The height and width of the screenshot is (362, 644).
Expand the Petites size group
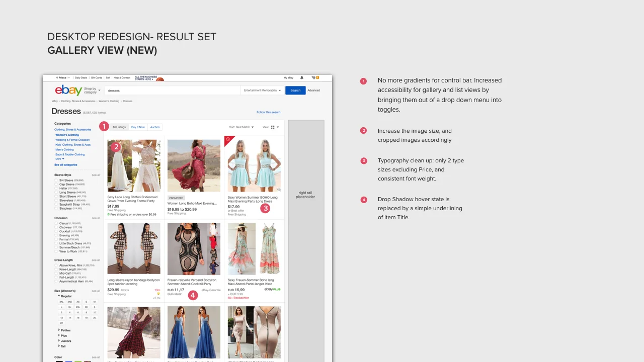65,330
